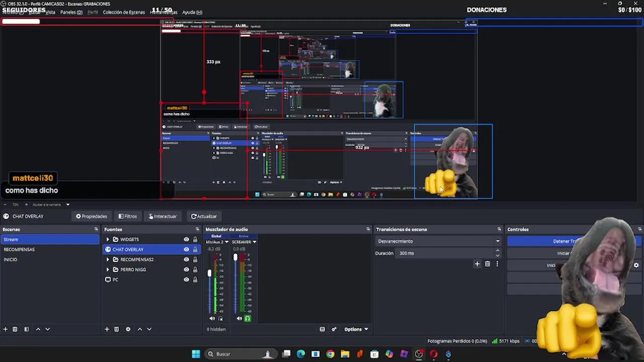The image size is (644, 362).
Task: Add a new scene with plus icon
Action: pyautogui.click(x=6, y=329)
